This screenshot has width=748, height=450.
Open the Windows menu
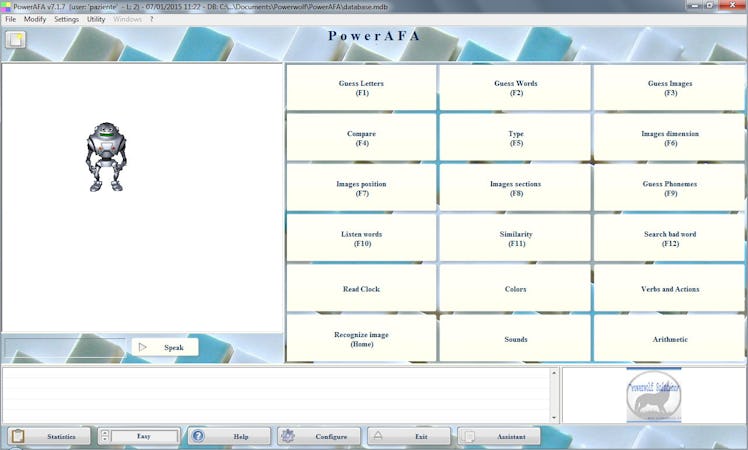pos(127,19)
